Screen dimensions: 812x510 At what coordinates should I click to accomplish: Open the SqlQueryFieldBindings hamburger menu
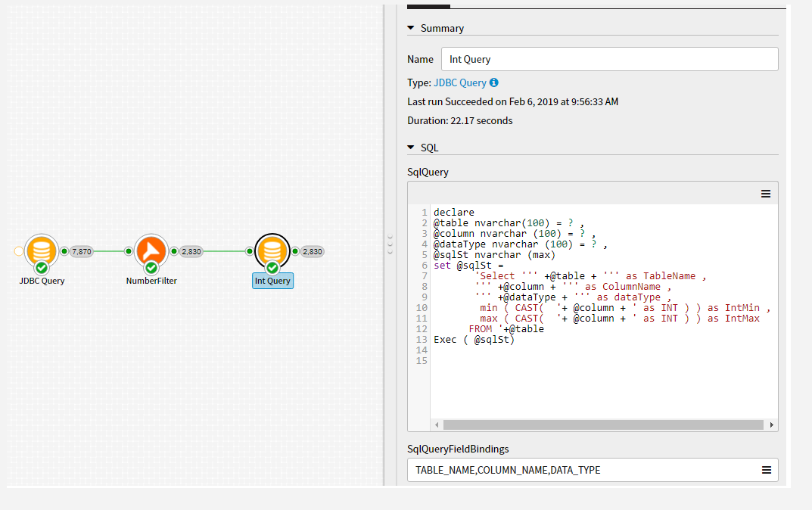click(765, 470)
